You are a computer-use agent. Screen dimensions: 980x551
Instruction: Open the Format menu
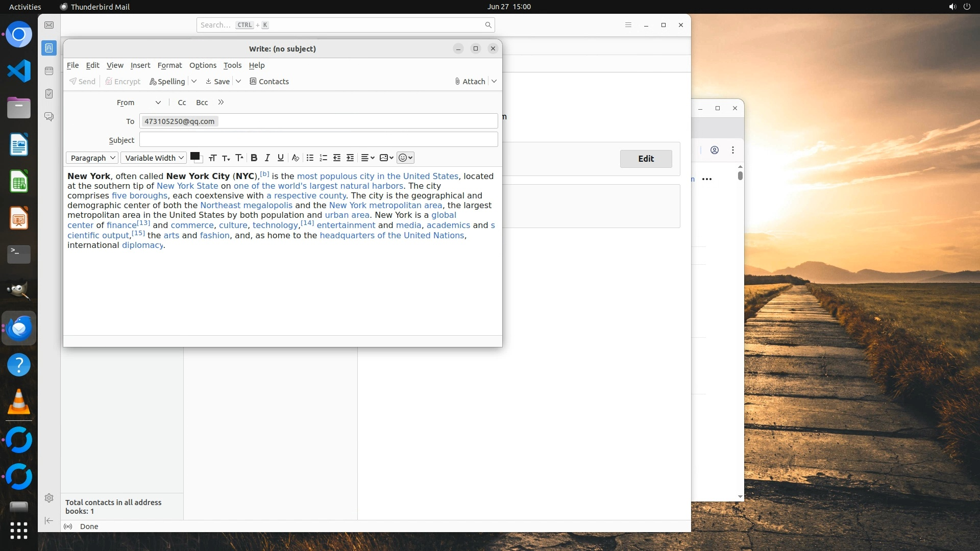(169, 65)
